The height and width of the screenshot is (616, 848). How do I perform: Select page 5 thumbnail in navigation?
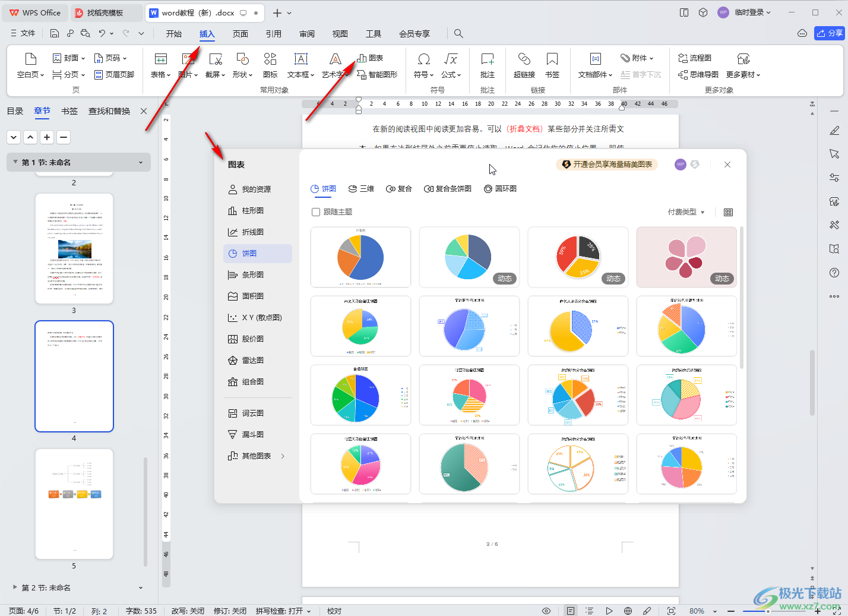(74, 504)
